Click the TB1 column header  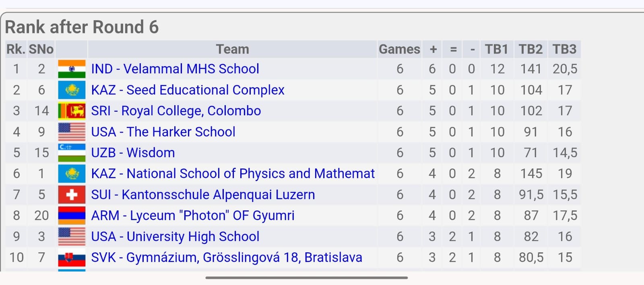[x=496, y=49]
